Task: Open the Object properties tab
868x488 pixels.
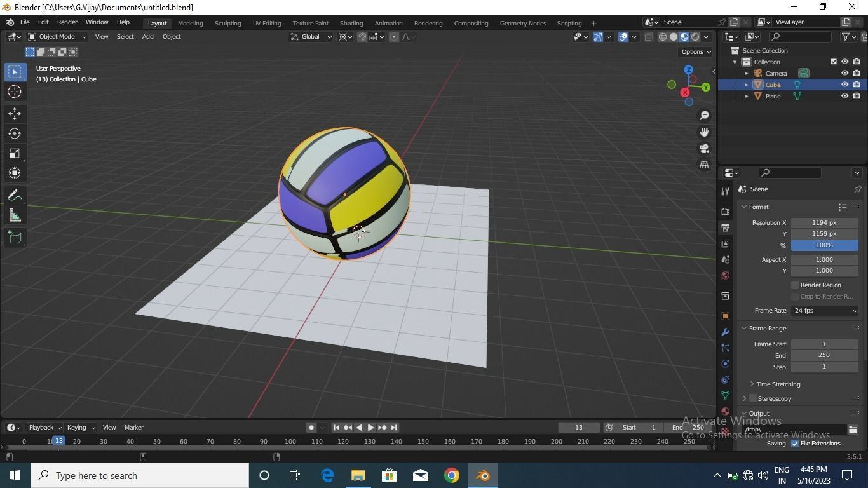Action: [725, 316]
